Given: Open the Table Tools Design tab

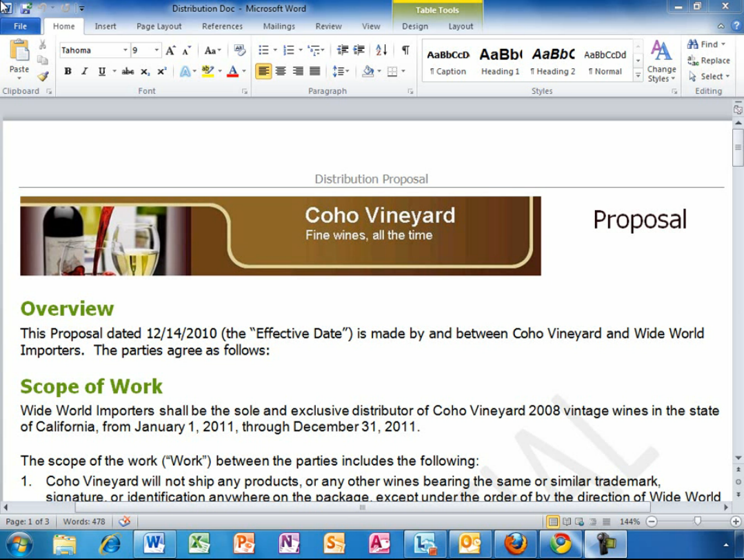Looking at the screenshot, I should [x=415, y=27].
